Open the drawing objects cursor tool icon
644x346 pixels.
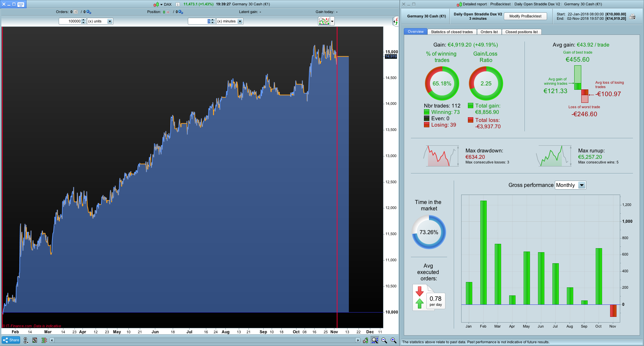point(26,340)
